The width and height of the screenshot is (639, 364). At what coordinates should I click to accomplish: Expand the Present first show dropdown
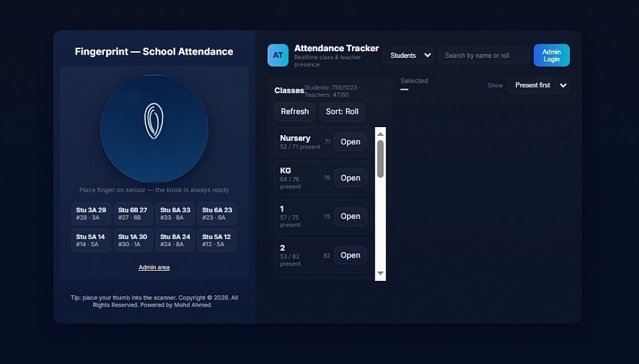pyautogui.click(x=538, y=85)
